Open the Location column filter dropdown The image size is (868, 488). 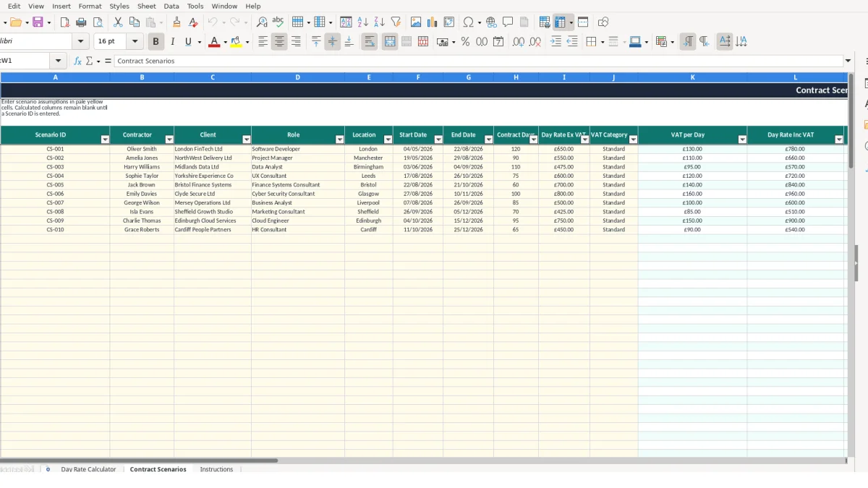tap(388, 139)
